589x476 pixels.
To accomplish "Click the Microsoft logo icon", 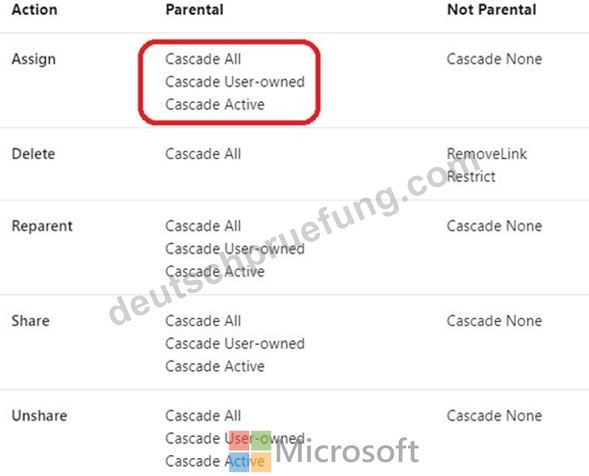I will [250, 451].
